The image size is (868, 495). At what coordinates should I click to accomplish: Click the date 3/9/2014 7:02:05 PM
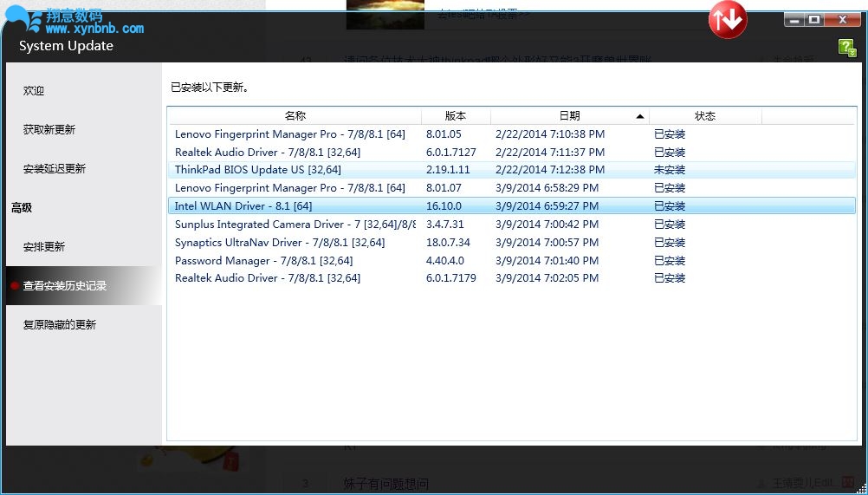(x=547, y=278)
